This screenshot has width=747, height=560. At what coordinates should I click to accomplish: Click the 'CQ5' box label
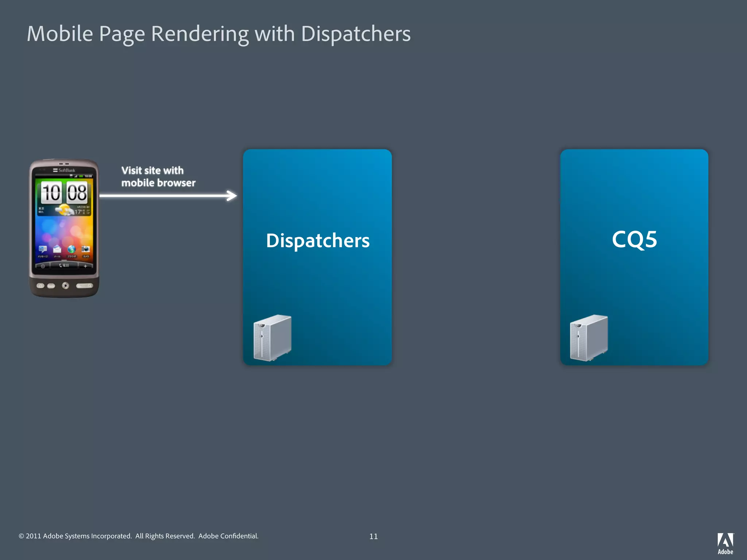[x=634, y=240]
